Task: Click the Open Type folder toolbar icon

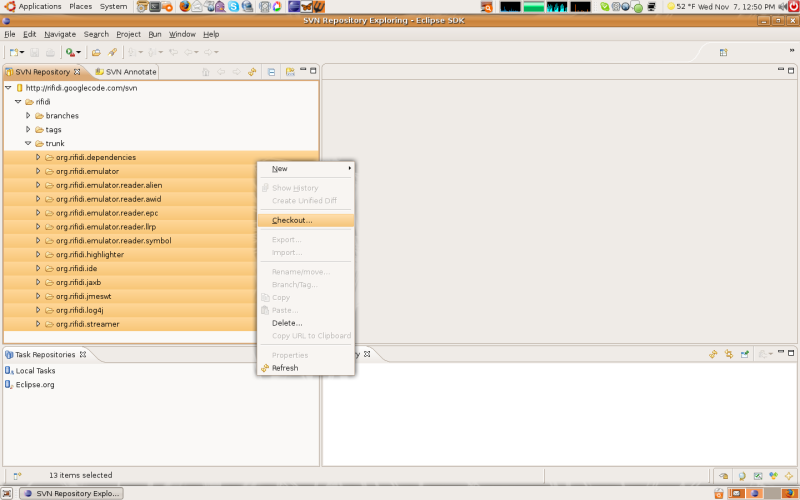Action: pos(96,52)
